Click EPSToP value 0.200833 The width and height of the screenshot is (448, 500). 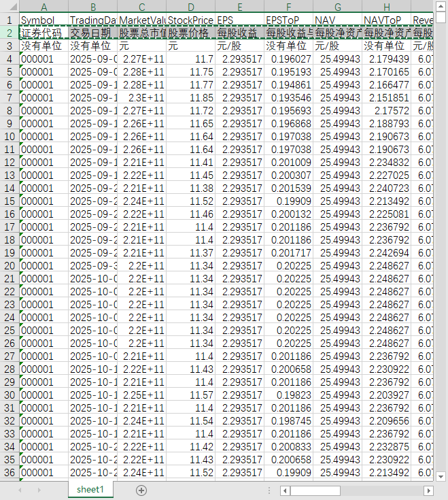click(289, 446)
